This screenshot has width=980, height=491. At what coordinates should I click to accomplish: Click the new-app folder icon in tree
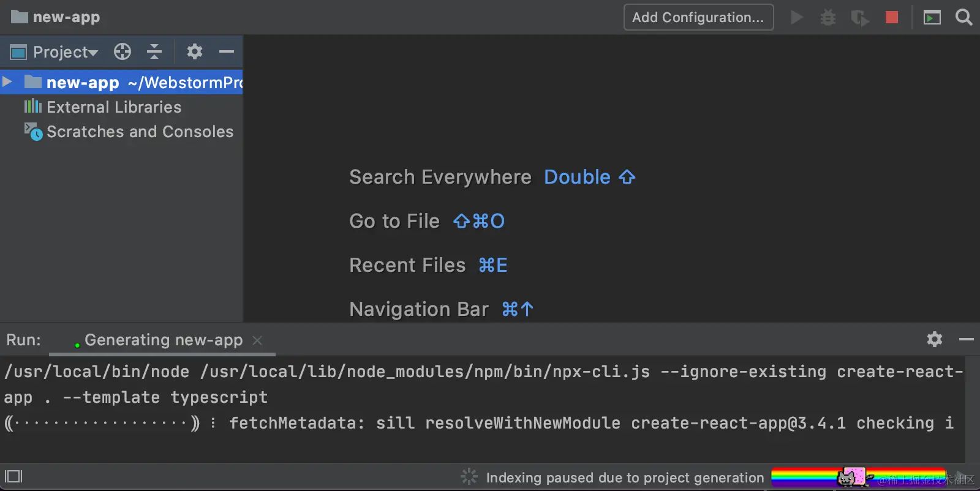[32, 81]
